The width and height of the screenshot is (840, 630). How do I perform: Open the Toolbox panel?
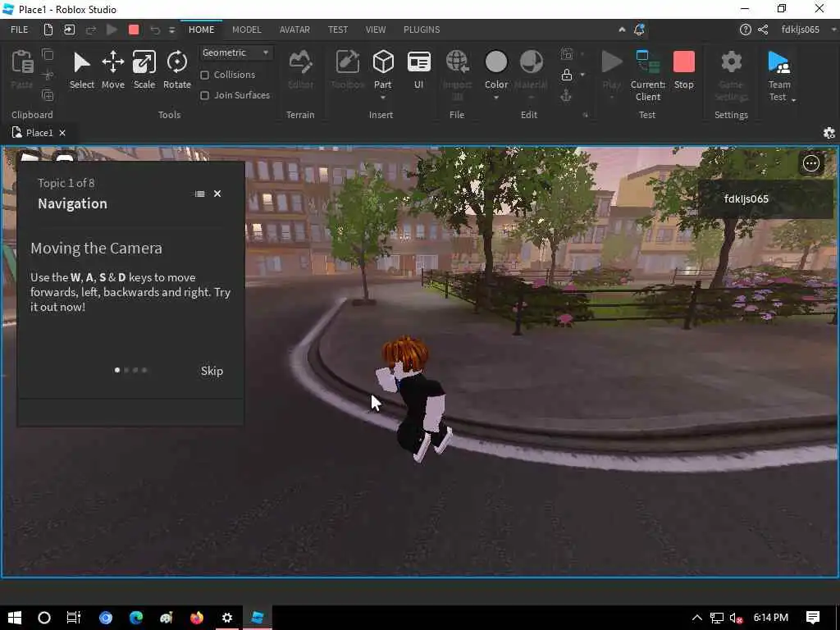click(x=348, y=62)
